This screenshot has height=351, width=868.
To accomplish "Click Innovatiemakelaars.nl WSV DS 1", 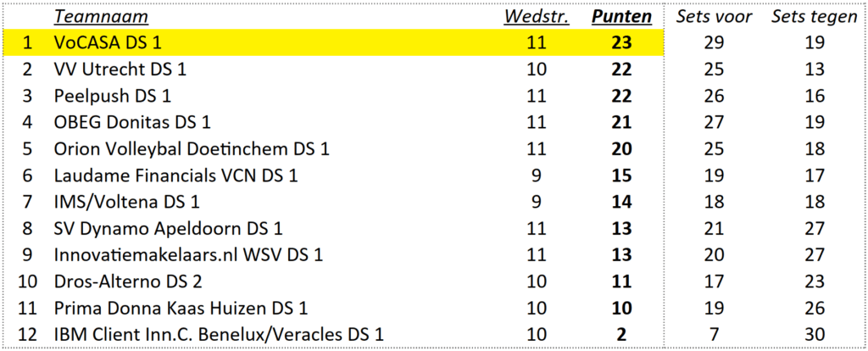I will (x=187, y=254).
